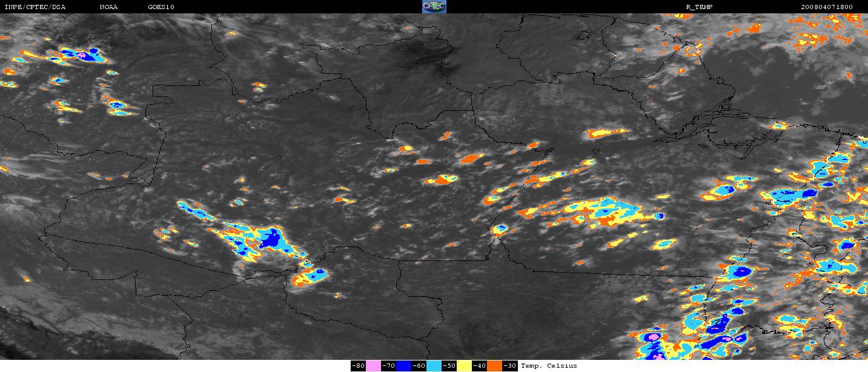
Task: Select the yellow legend color swatch
Action: (464, 366)
